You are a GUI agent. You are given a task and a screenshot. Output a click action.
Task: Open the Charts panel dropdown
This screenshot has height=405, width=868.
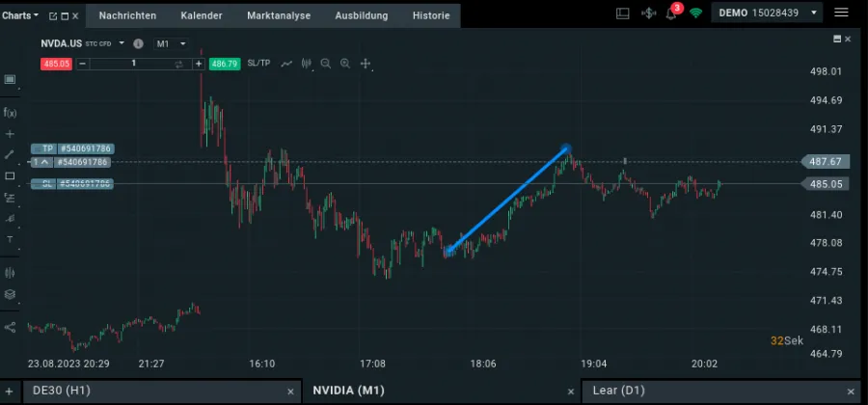click(x=20, y=15)
